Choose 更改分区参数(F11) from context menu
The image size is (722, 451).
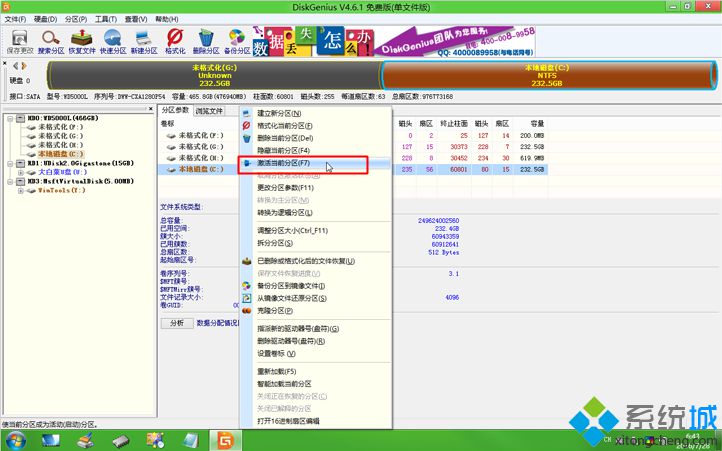pos(315,188)
